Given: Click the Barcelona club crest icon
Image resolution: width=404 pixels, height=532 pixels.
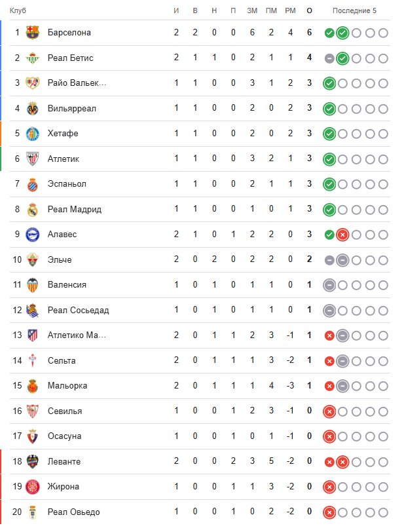Looking at the screenshot, I should pyautogui.click(x=32, y=33).
